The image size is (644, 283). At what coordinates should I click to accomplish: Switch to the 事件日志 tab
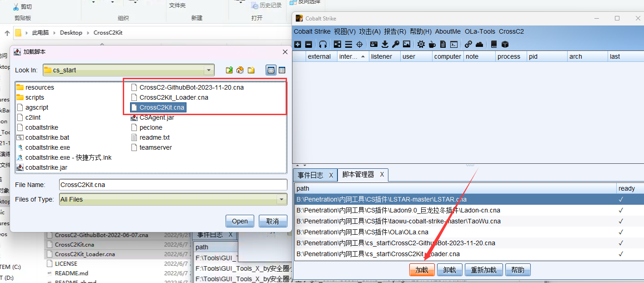point(311,175)
